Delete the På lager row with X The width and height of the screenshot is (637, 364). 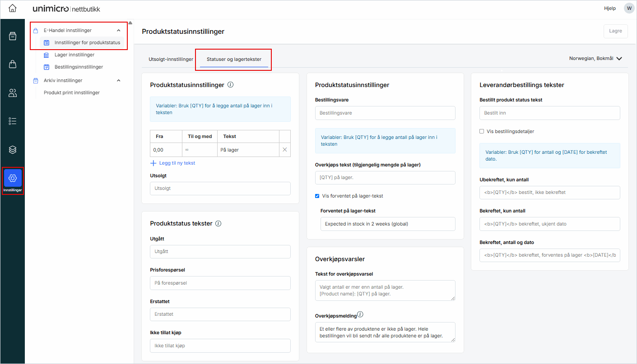click(285, 150)
